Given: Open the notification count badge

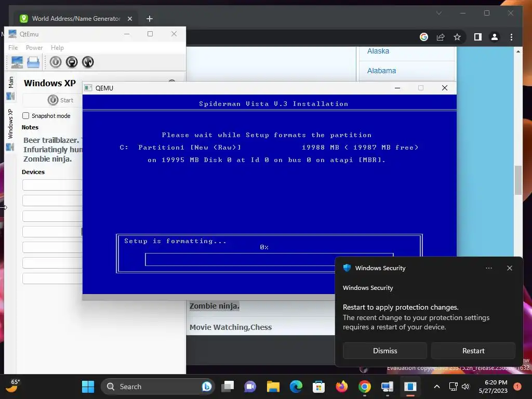Looking at the screenshot, I should click(x=517, y=387).
